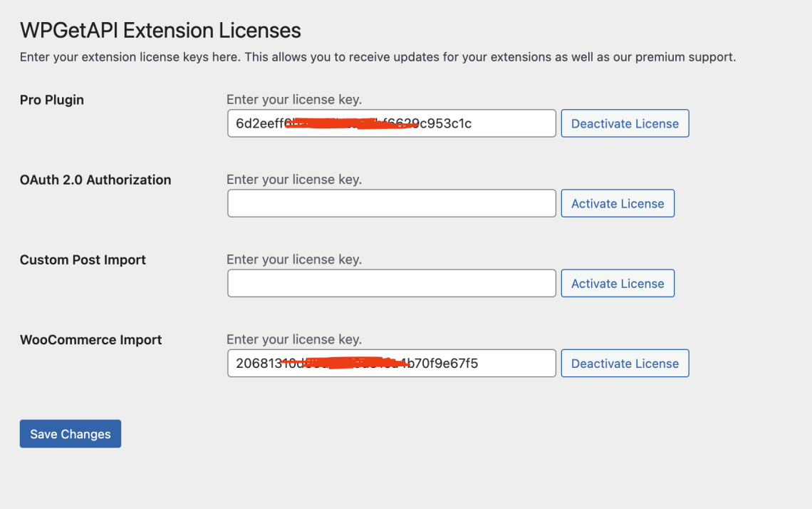The height and width of the screenshot is (509, 812).
Task: Focus the OAuth 2.0 Authorization license input
Action: [x=391, y=203]
